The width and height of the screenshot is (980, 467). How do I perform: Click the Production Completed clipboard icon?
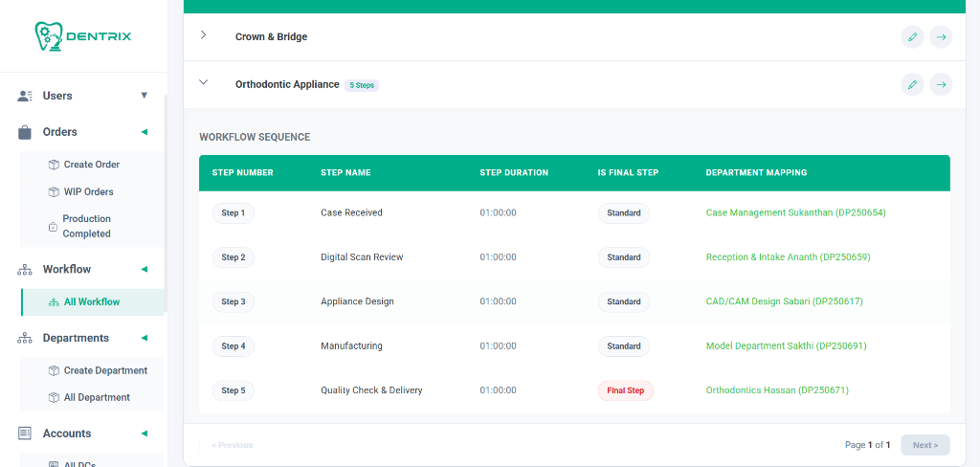(54, 227)
